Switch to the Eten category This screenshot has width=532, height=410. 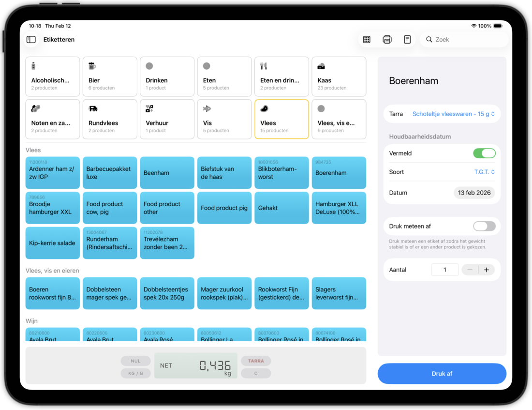(x=224, y=76)
